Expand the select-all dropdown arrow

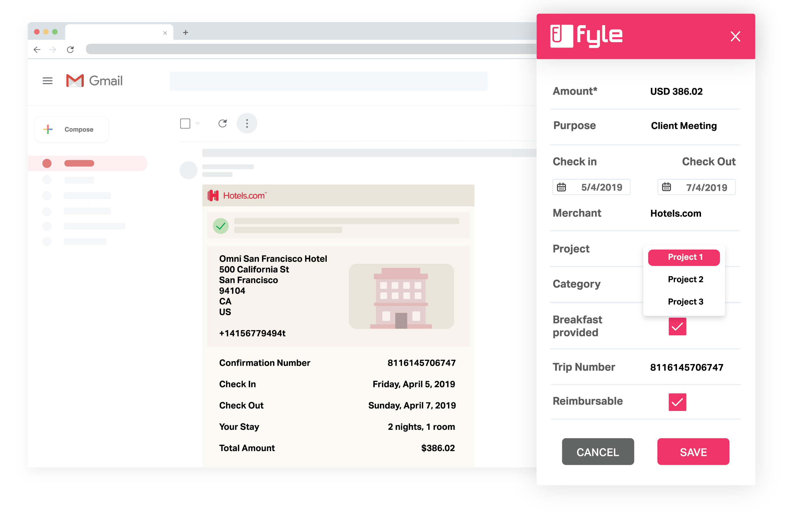(198, 124)
